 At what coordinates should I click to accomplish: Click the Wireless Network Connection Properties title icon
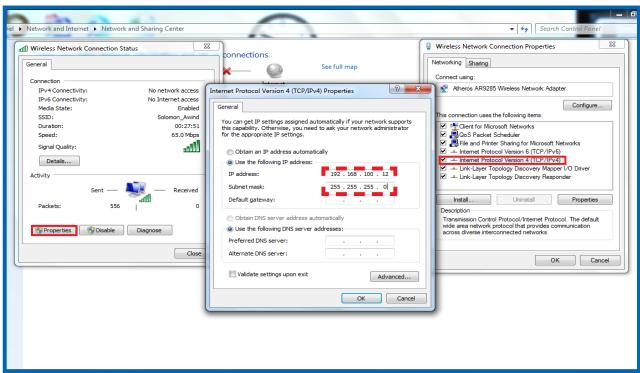point(429,47)
